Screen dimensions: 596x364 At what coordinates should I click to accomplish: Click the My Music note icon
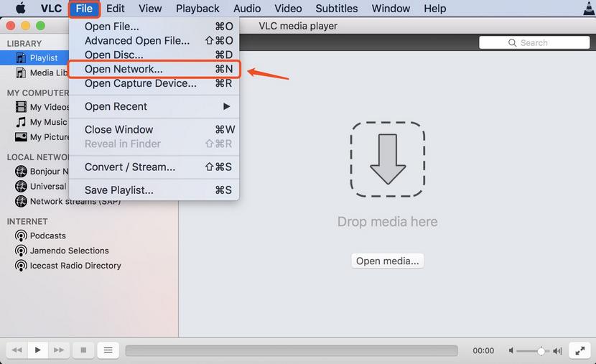click(21, 122)
